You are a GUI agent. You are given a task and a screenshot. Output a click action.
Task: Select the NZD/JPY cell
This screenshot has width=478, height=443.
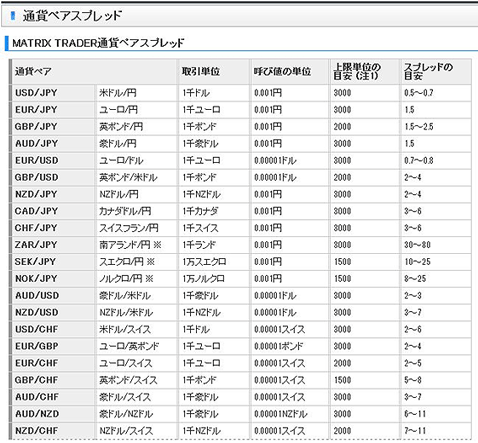point(53,194)
